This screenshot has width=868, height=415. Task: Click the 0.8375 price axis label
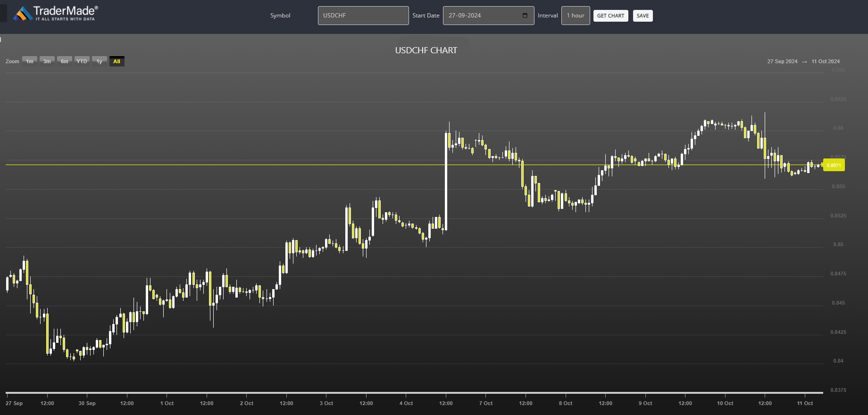(x=838, y=390)
